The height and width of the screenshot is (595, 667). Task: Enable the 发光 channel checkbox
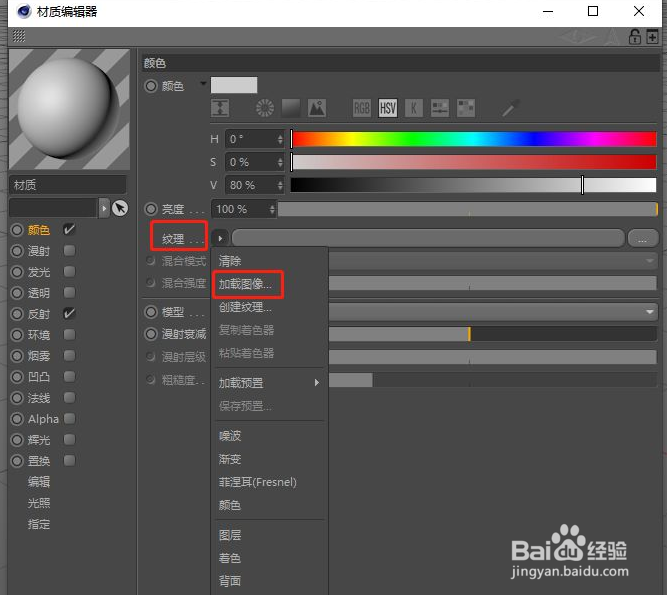69,271
